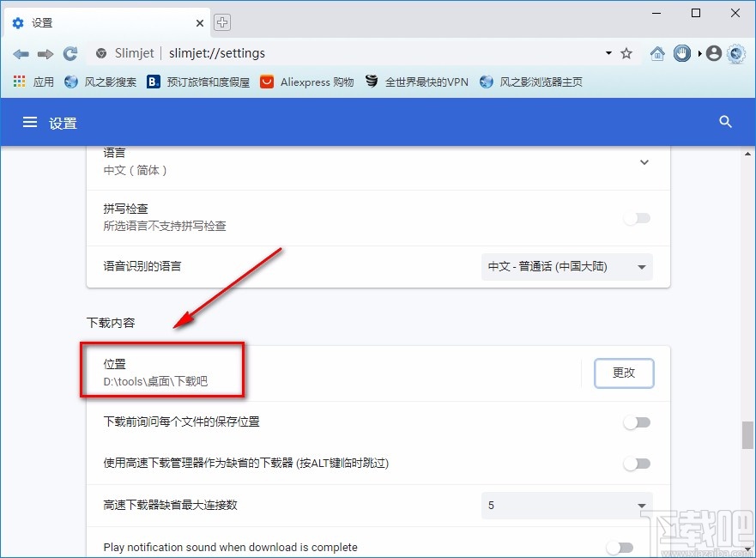The width and height of the screenshot is (756, 558).
Task: Open the ad blocker hand icon
Action: click(681, 53)
